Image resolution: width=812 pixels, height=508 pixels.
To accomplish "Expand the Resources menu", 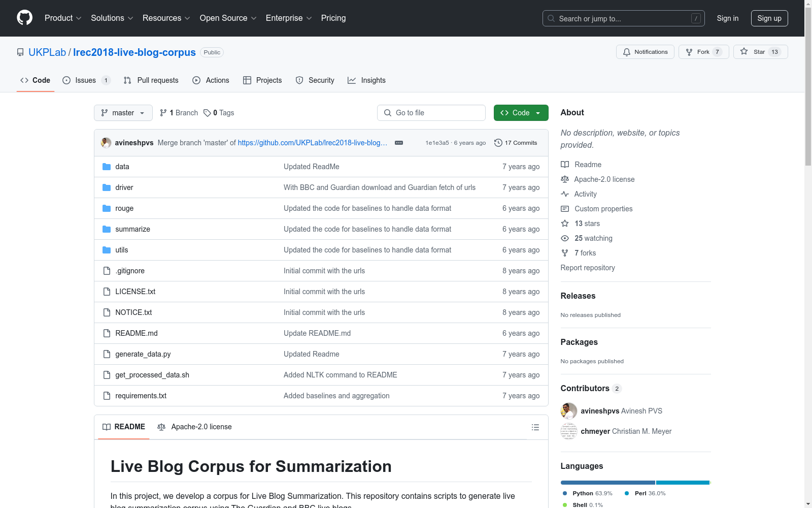I will tap(166, 18).
